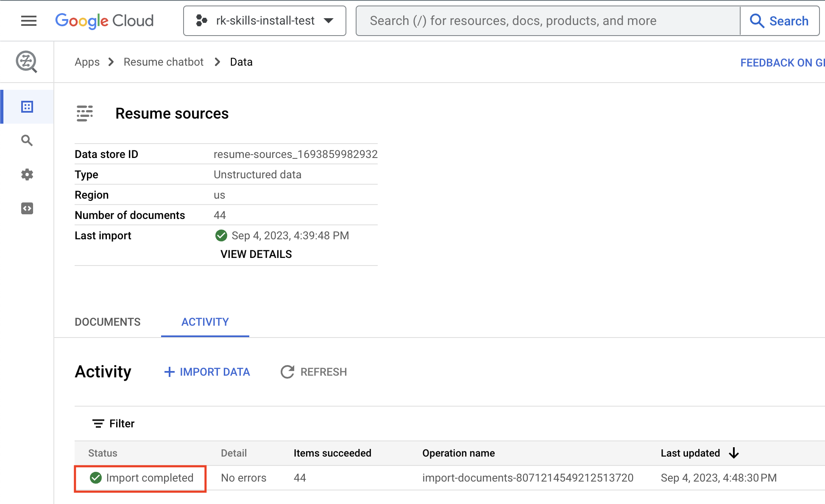Click the hamburger menu icon
This screenshot has height=504, width=825.
point(28,21)
